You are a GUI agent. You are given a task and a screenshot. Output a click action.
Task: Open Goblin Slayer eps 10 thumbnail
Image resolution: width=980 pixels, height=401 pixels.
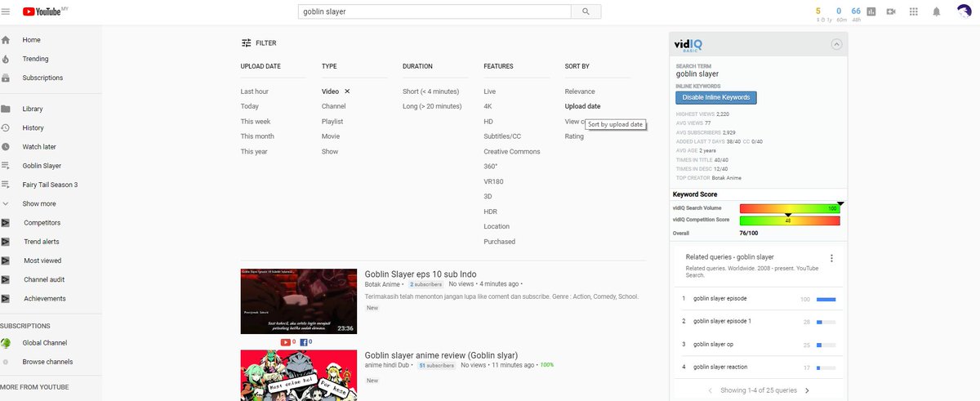(x=299, y=301)
